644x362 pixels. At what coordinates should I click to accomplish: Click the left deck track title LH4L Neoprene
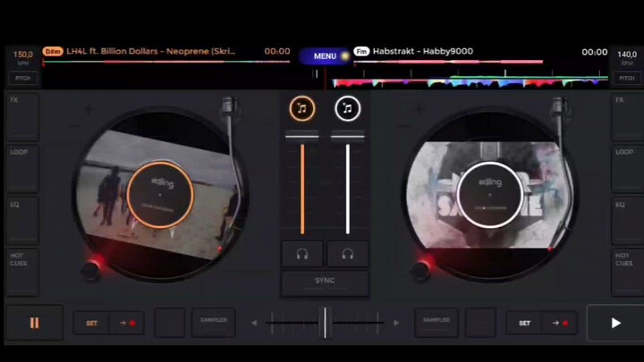pos(151,51)
